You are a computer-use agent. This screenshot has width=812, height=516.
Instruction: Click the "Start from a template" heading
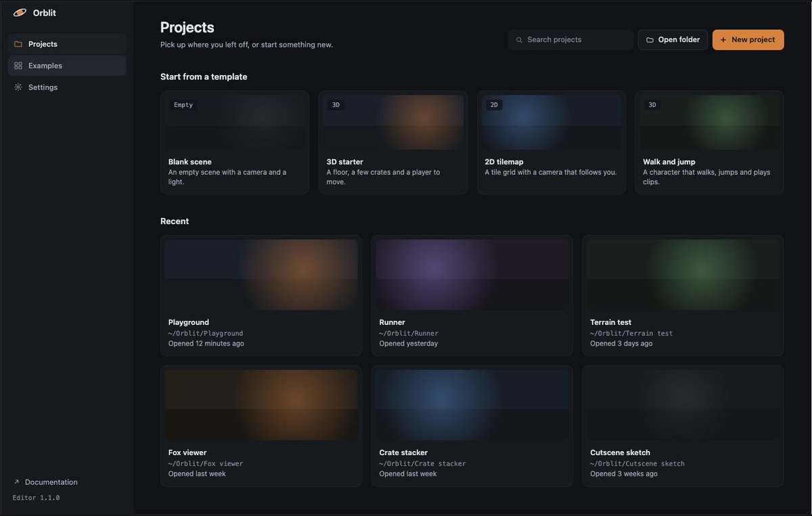pyautogui.click(x=204, y=77)
